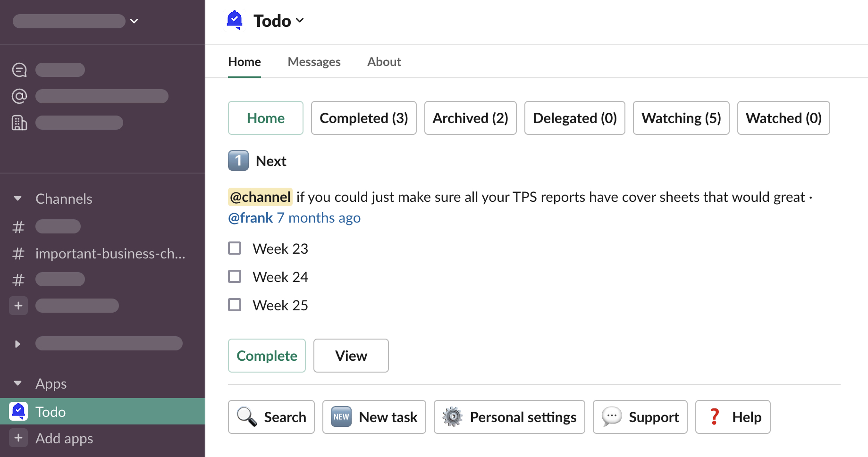868x457 pixels.
Task: Click the organization building icon in sidebar
Action: (x=19, y=123)
